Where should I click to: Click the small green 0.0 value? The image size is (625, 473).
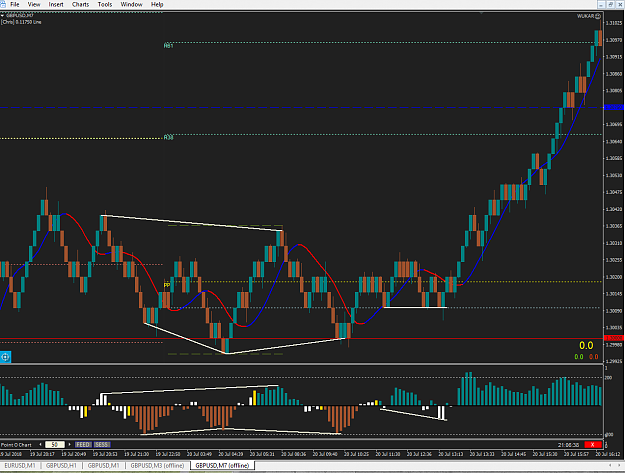(x=579, y=357)
